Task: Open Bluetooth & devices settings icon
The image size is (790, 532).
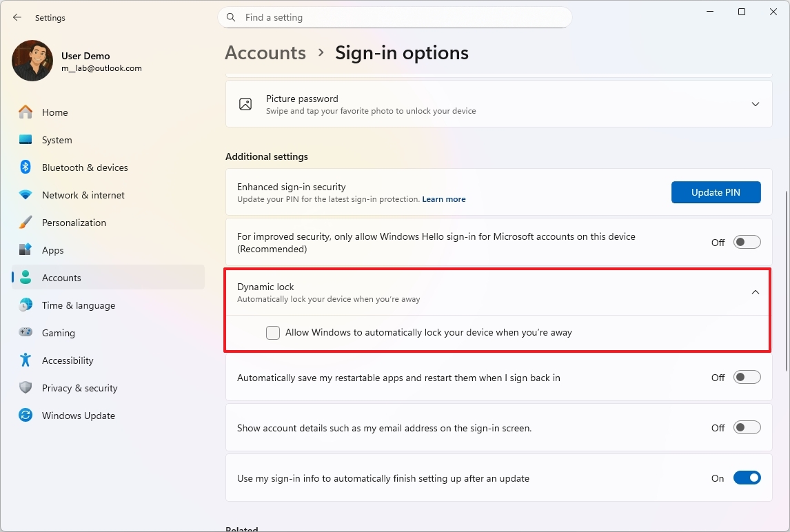Action: tap(26, 167)
